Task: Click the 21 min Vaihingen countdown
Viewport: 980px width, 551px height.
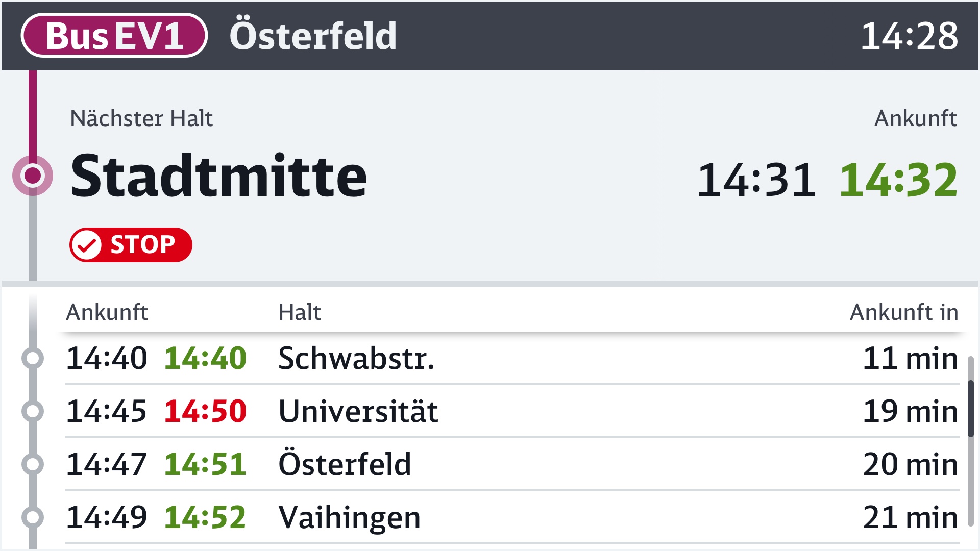Action: 910,517
